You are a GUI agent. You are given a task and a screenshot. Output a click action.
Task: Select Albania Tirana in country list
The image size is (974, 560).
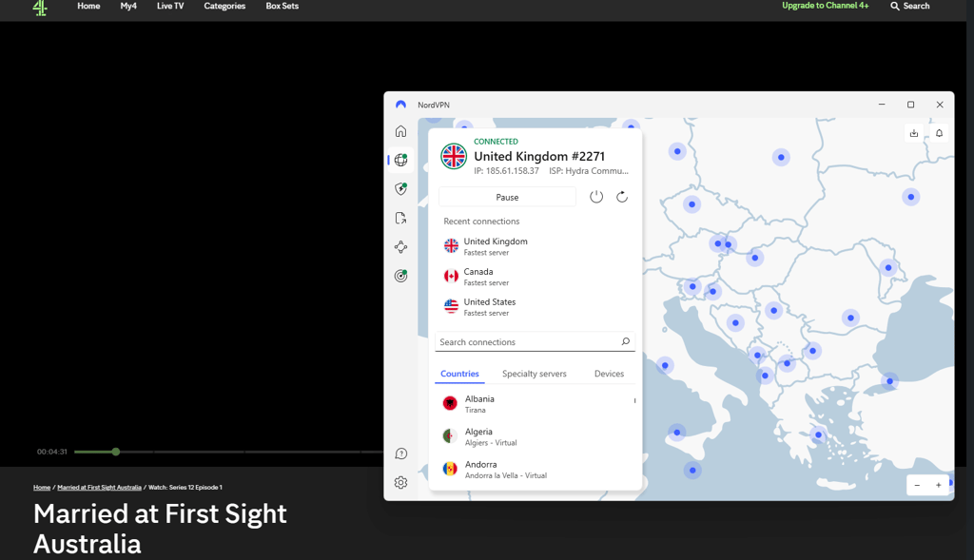pos(535,403)
